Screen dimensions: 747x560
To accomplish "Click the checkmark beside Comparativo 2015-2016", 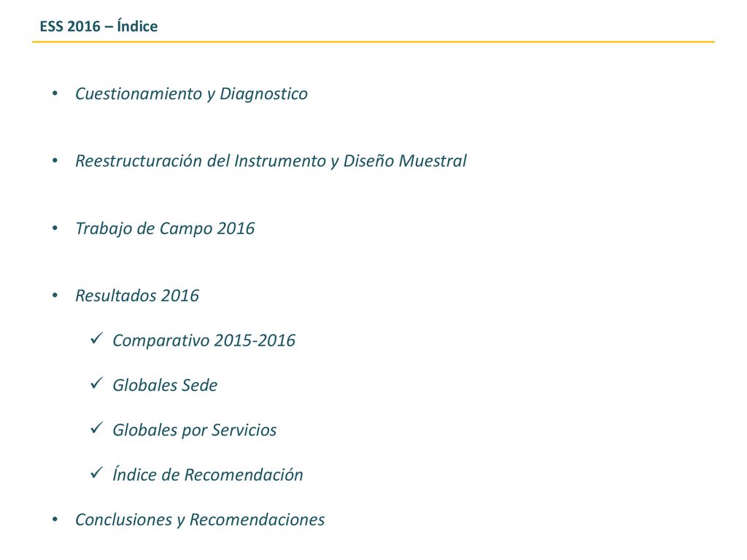I will tap(97, 338).
